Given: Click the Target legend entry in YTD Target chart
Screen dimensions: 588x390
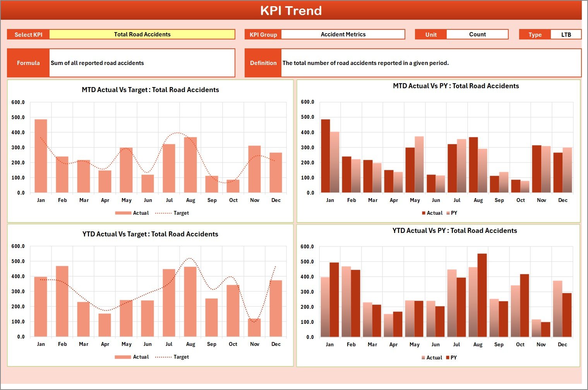Looking at the screenshot, I should click(x=181, y=357).
